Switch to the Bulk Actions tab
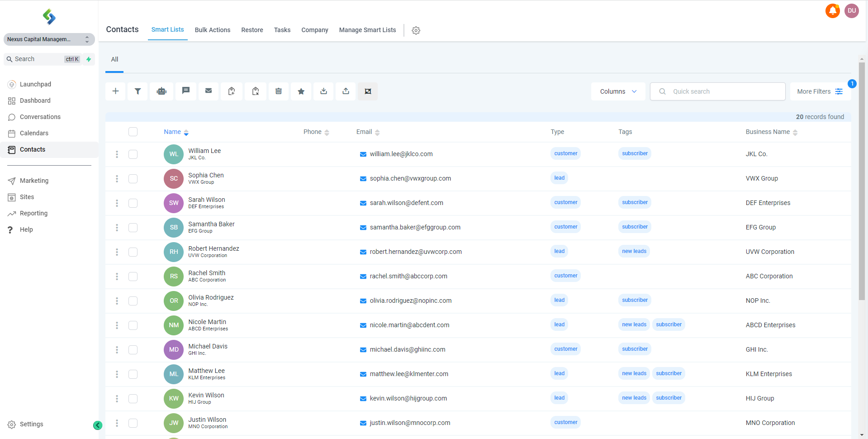Screen dimensions: 868x439 pyautogui.click(x=212, y=30)
